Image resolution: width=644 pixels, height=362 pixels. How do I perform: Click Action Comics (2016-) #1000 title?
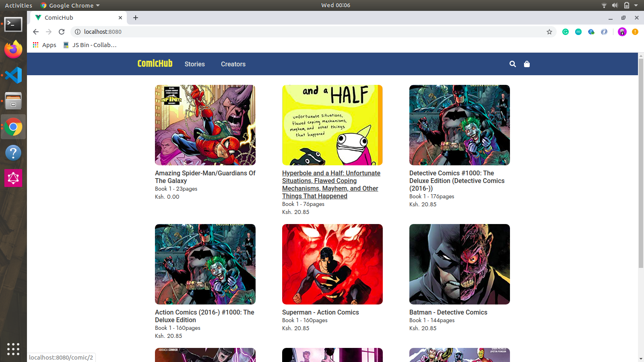point(204,316)
